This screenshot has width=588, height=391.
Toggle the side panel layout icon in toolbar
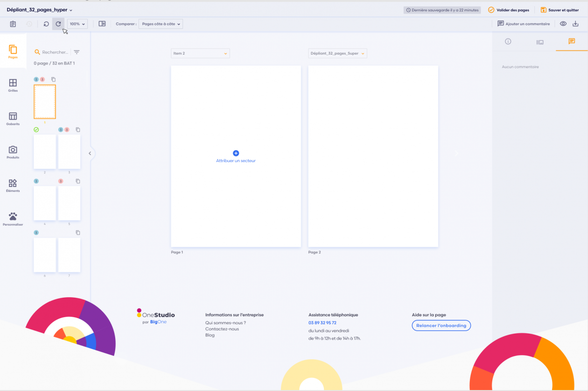[x=102, y=24]
